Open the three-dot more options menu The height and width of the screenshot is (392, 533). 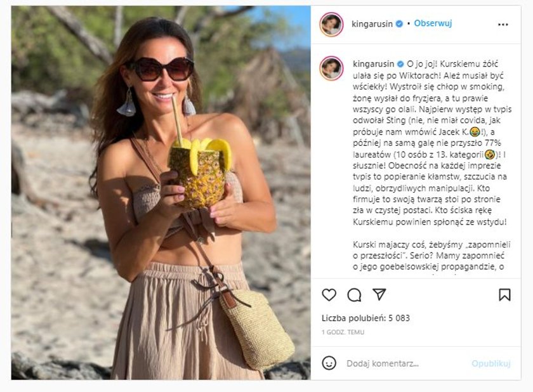[503, 25]
